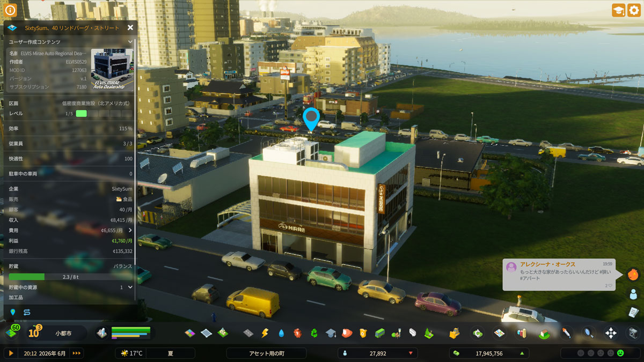This screenshot has width=644, height=362.
Task: Open Chirper with the orange bird icon
Action: [633, 275]
